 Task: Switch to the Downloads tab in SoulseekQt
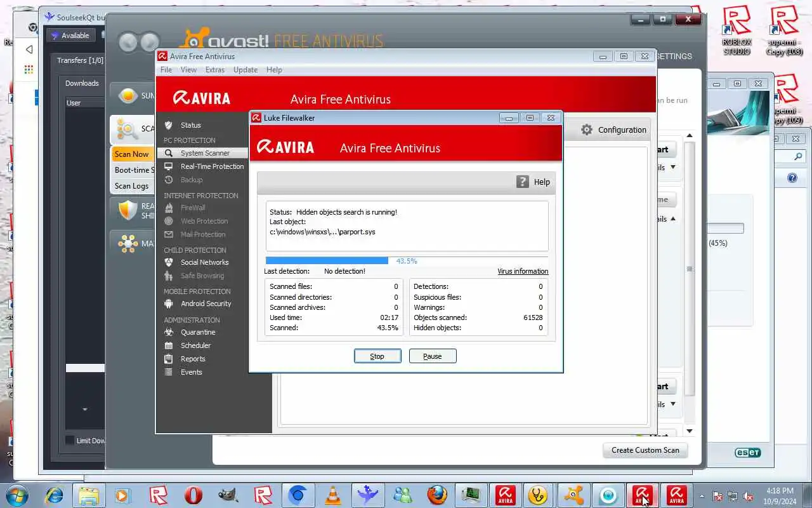(x=82, y=83)
